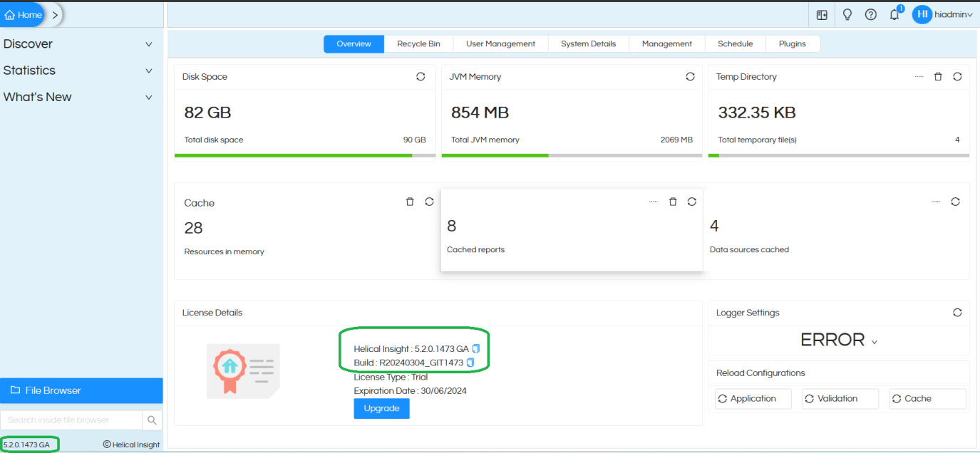
Task: Click the sidebar version 5.2.0.1473 GA text
Action: 26,445
